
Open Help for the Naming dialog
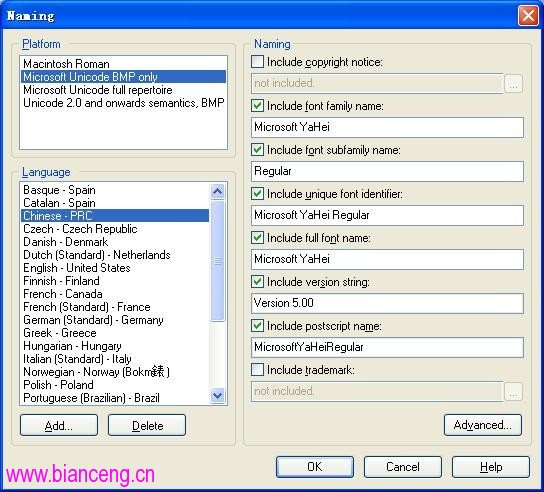point(491,467)
